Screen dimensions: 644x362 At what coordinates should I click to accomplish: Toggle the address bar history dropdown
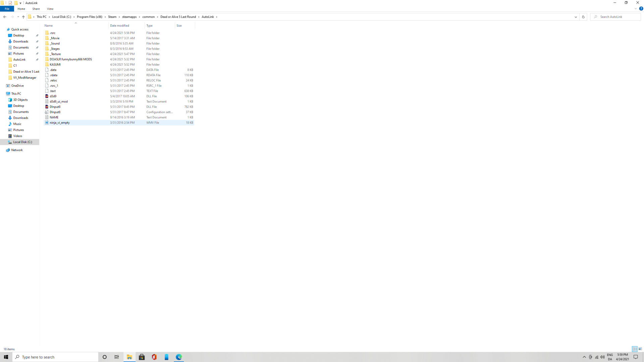coord(576,17)
